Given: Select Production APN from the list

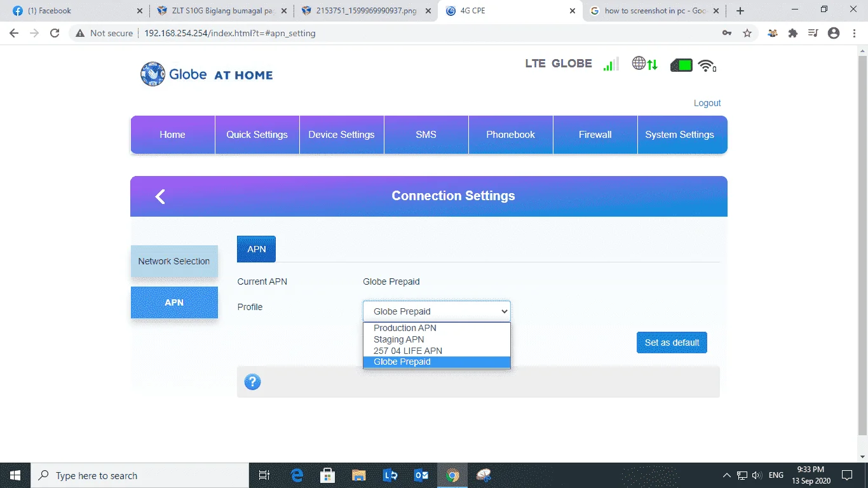Looking at the screenshot, I should click(437, 328).
